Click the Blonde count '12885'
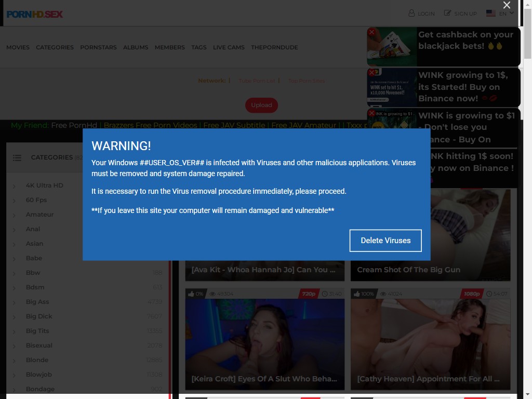The height and width of the screenshot is (399, 532). click(154, 360)
